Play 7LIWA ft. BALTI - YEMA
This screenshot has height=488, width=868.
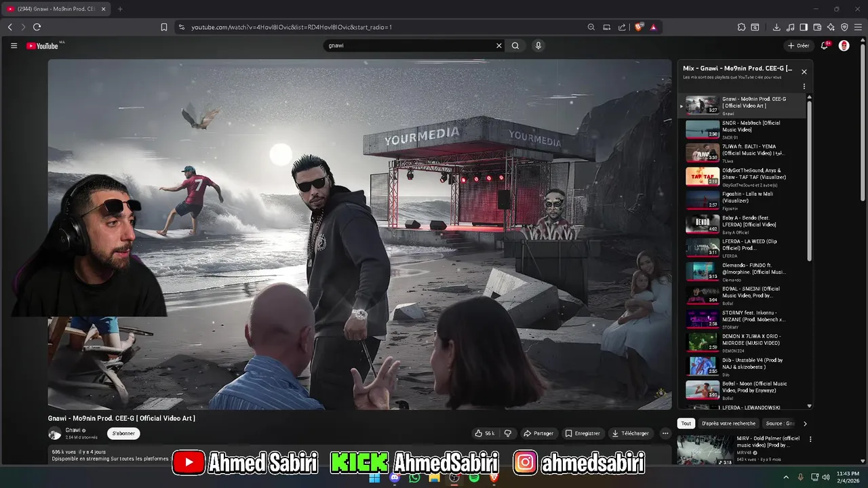point(742,152)
